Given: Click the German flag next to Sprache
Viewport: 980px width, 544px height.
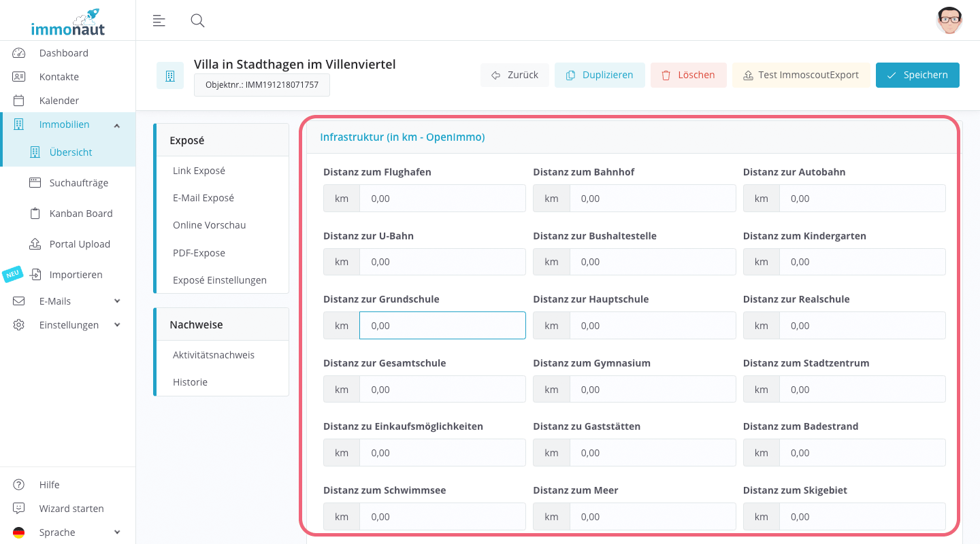Looking at the screenshot, I should (18, 532).
